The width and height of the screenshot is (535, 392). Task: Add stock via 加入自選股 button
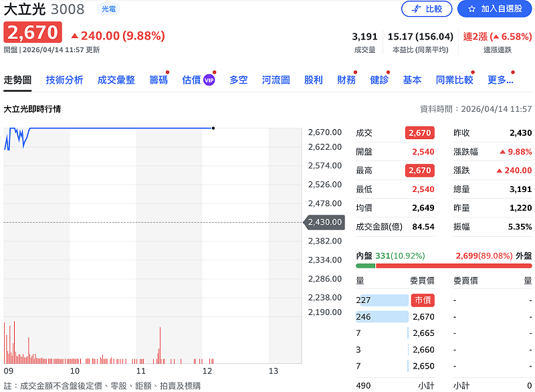point(494,9)
